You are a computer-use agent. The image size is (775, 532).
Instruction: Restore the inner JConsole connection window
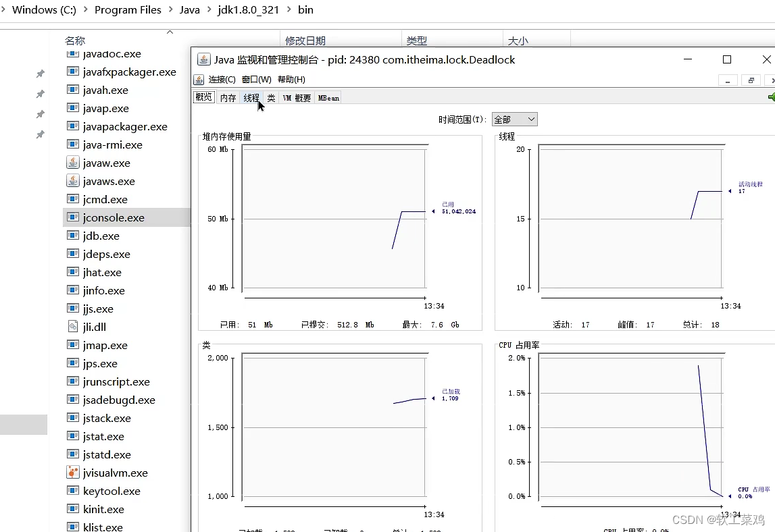tap(751, 80)
